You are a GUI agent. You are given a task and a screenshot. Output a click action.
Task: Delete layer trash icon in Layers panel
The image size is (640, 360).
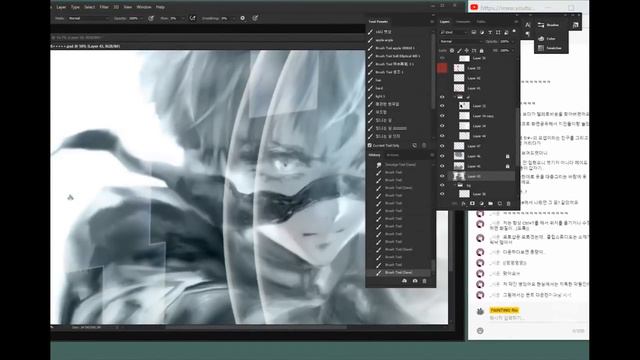pyautogui.click(x=509, y=203)
